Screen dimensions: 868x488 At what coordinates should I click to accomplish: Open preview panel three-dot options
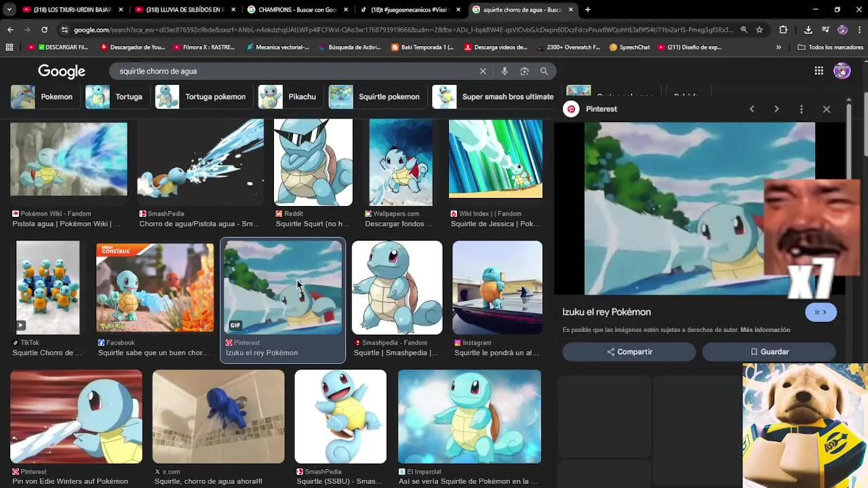pos(802,109)
